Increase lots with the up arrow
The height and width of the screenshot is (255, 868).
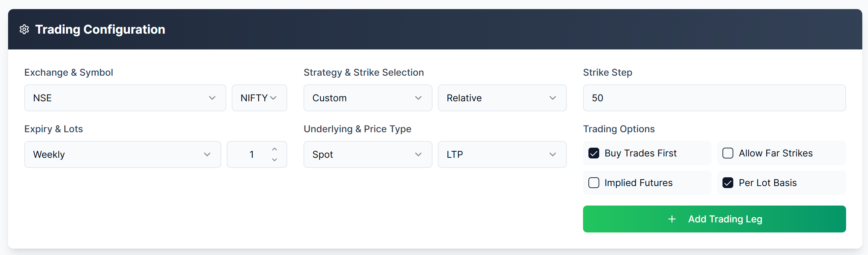pos(275,149)
